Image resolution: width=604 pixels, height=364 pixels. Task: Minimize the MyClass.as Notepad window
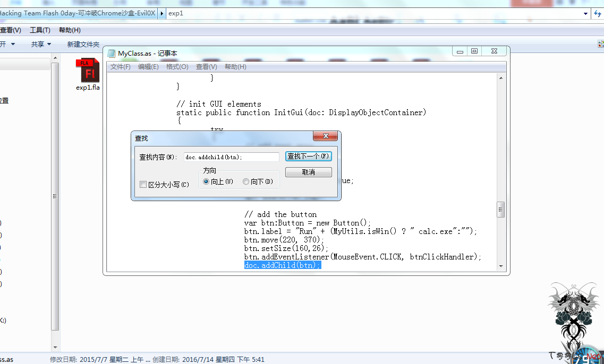pyautogui.click(x=460, y=51)
